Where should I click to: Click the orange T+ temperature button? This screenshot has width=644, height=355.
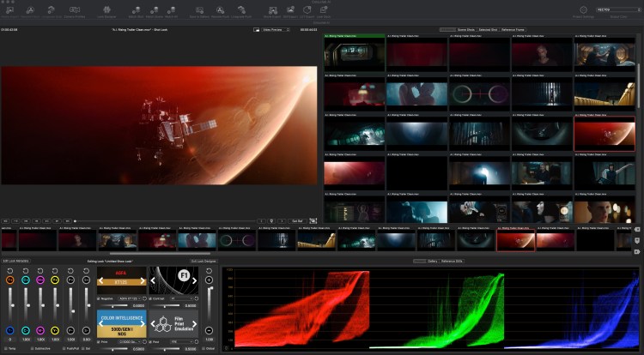click(x=10, y=280)
